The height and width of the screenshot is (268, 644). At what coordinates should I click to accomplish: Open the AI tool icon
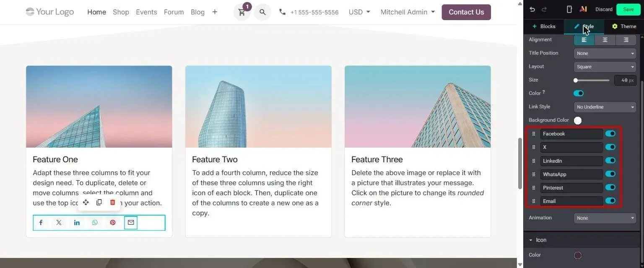[583, 9]
